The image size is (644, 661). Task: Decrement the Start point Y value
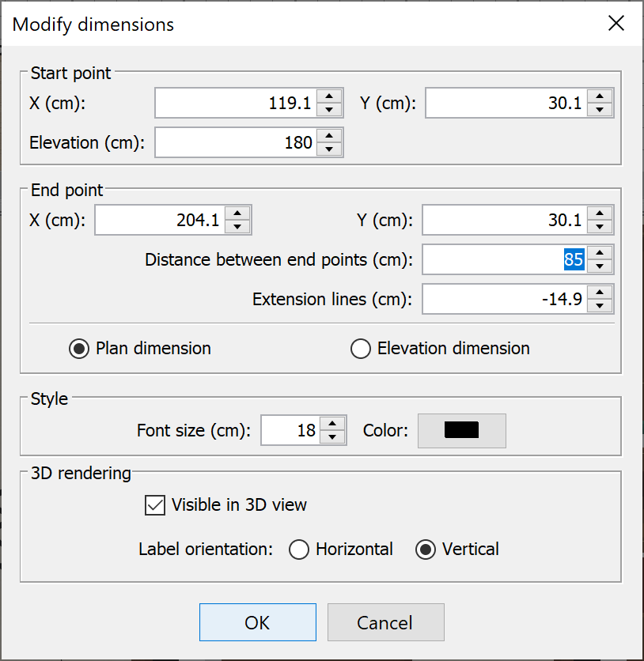tap(600, 108)
